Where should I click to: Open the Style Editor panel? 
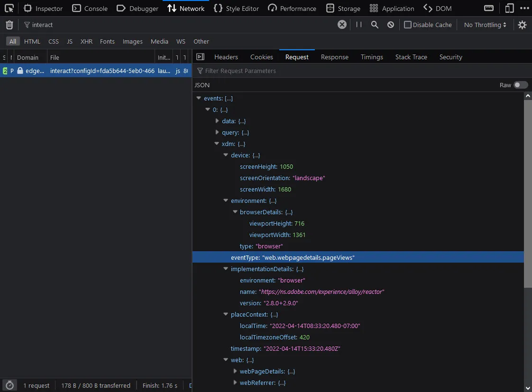click(237, 9)
